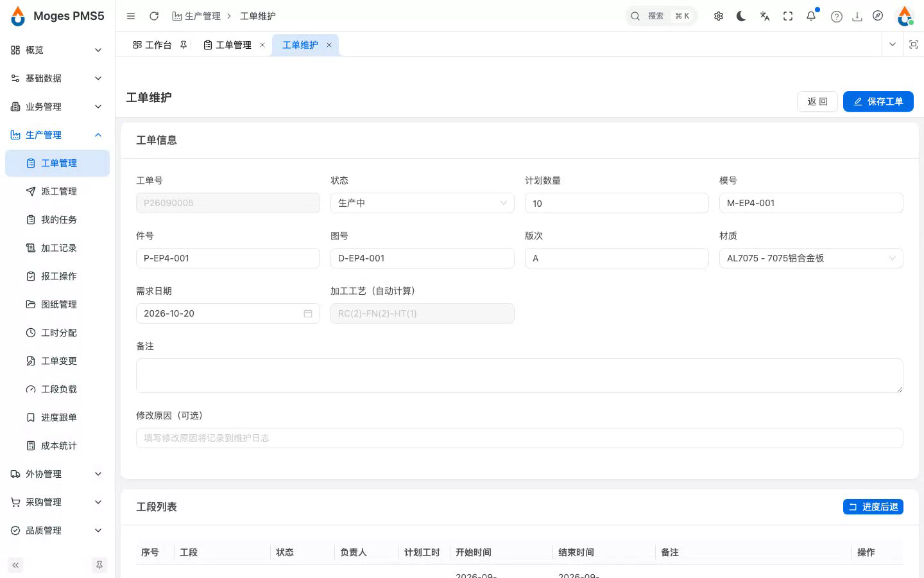Close the 工单管理 tab
Image resolution: width=924 pixels, height=578 pixels.
click(x=262, y=45)
